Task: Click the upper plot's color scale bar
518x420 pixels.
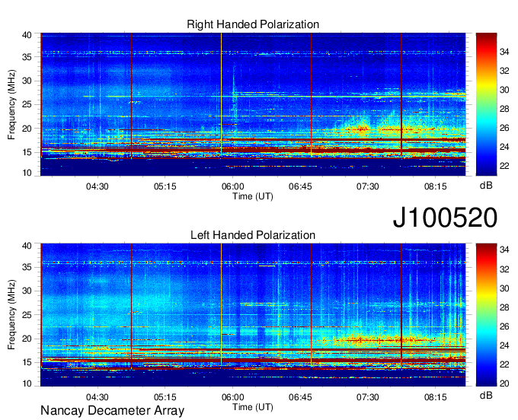Action: tap(486, 104)
